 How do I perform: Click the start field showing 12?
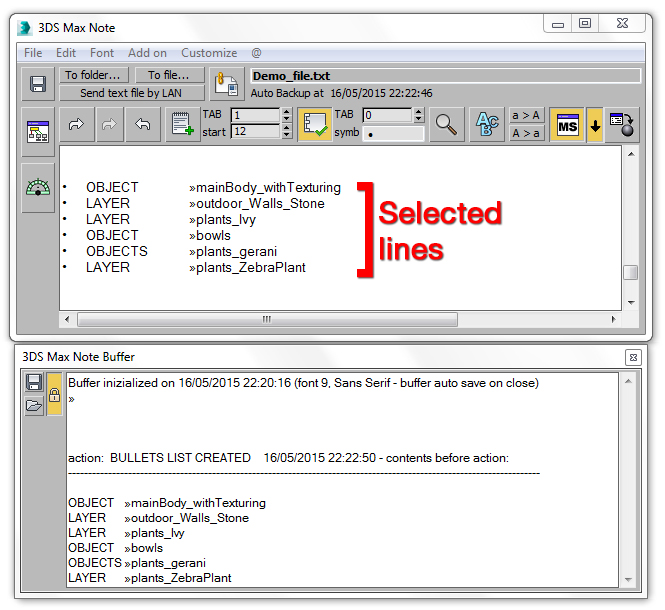256,132
